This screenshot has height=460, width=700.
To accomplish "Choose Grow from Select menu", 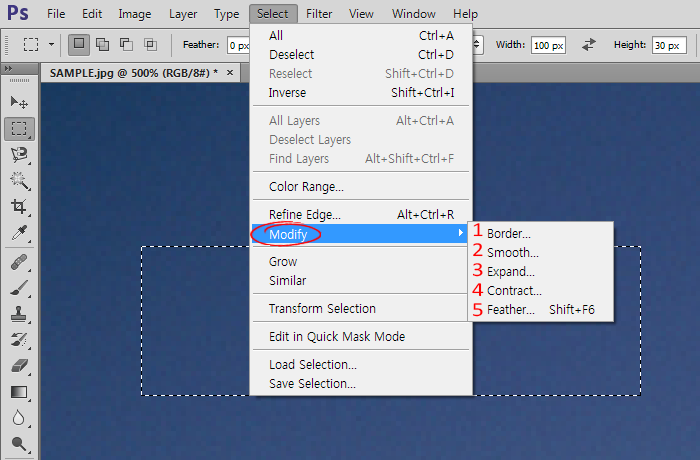I will [x=361, y=261].
